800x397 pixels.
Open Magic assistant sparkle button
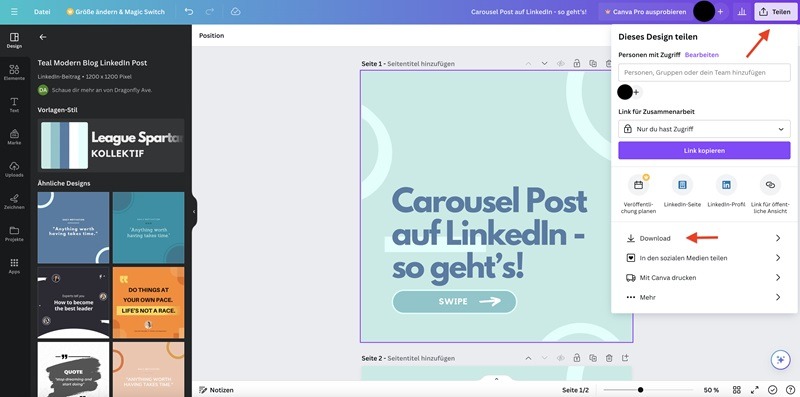780,359
